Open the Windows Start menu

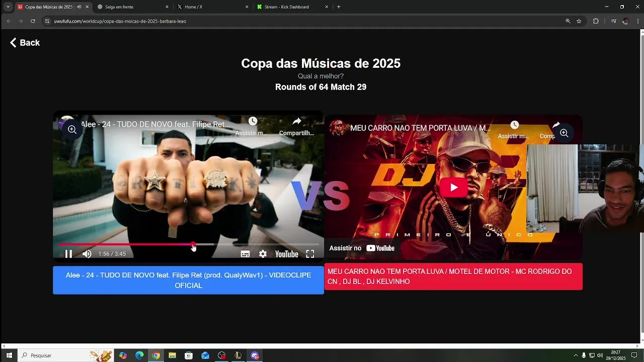click(9, 355)
